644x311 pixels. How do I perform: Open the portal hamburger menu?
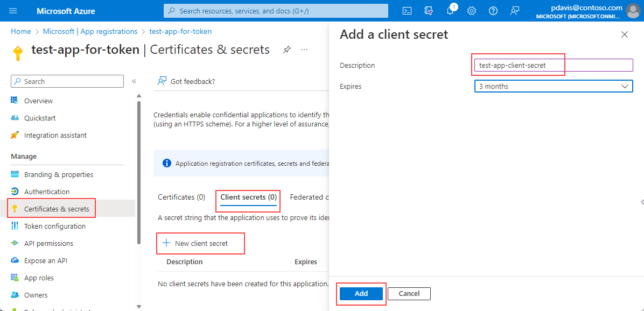coord(13,11)
